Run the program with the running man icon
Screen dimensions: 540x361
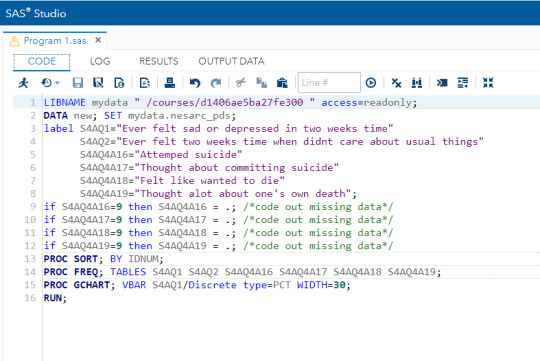coord(23,83)
